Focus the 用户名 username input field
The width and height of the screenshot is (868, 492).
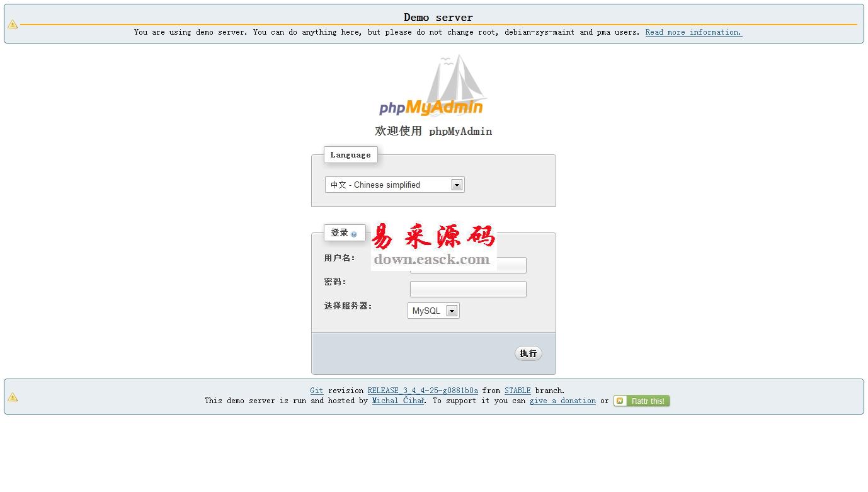point(468,265)
